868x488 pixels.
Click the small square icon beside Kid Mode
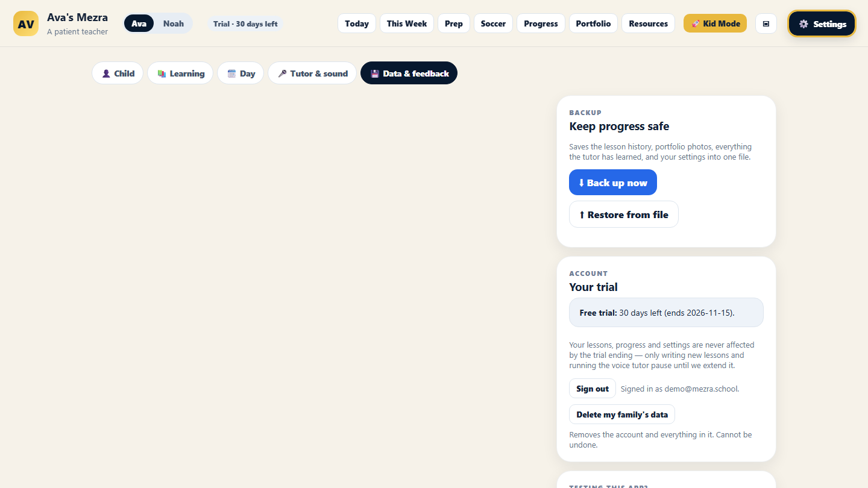(766, 23)
